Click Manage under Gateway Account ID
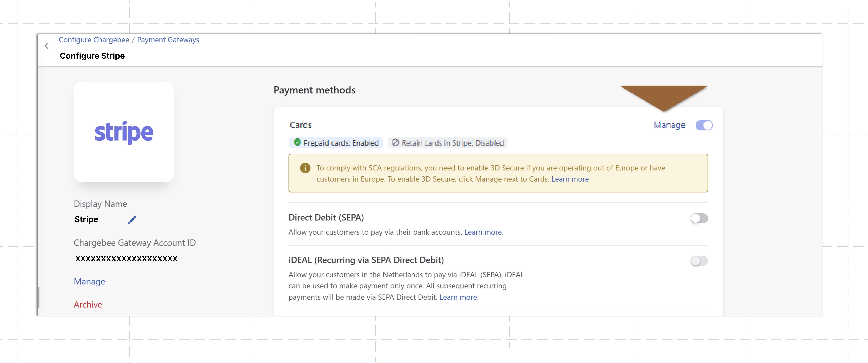Screen dimensions: 868x363 click(89, 281)
